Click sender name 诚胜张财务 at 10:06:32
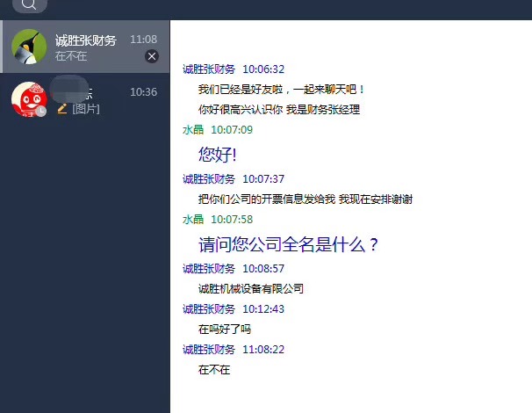The width and height of the screenshot is (532, 413). 209,69
